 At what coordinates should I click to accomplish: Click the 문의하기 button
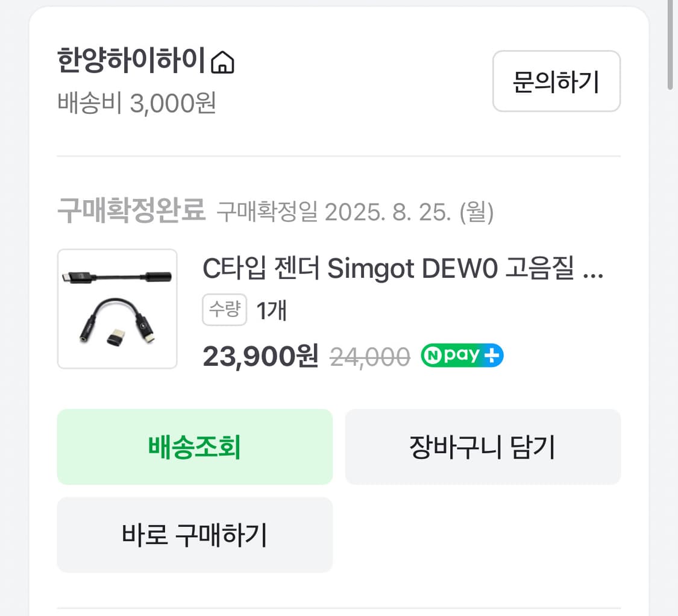(556, 82)
